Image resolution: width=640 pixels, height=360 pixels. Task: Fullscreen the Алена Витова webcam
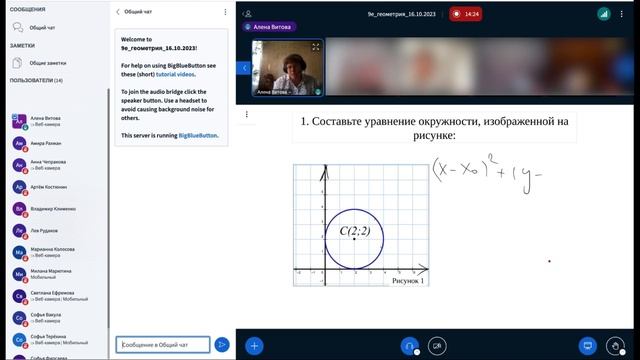pyautogui.click(x=316, y=47)
